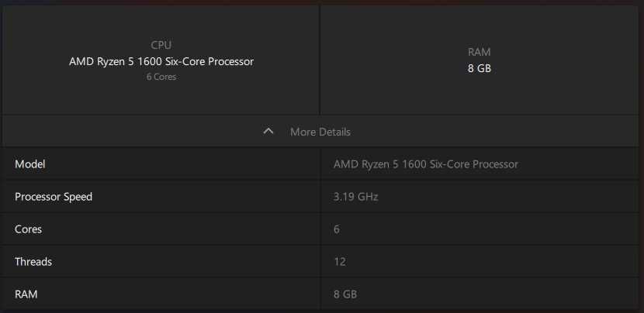Select the CPU summary card
Viewport: 644px width, 313px height.
click(161, 60)
